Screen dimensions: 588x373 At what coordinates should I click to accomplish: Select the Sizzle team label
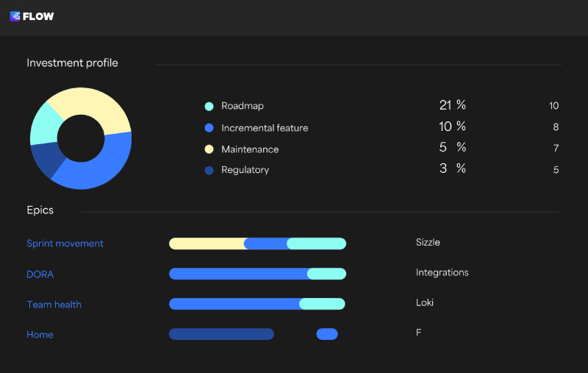(x=428, y=242)
